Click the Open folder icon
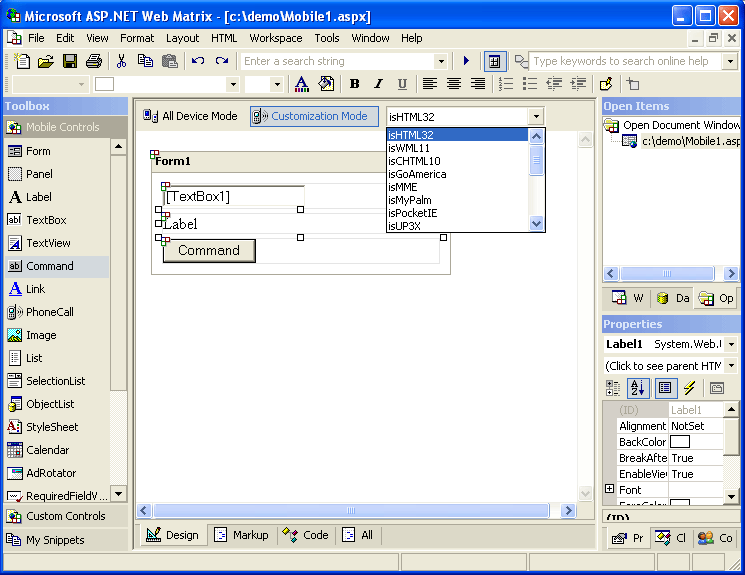Viewport: 745px width, 575px height. pos(46,61)
